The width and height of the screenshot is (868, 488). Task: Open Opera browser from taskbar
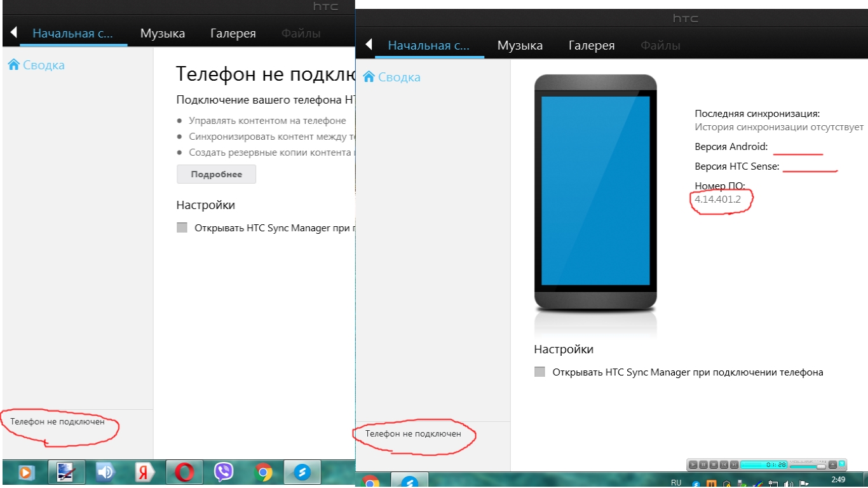pos(184,472)
